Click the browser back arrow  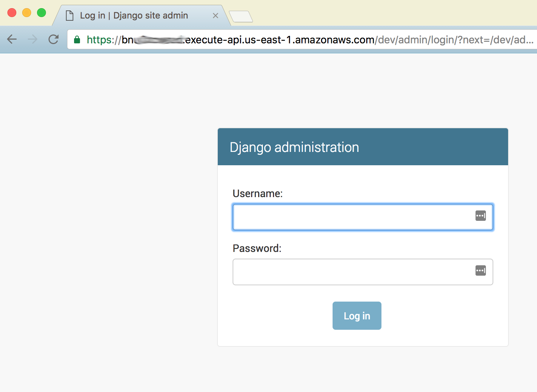(12, 39)
